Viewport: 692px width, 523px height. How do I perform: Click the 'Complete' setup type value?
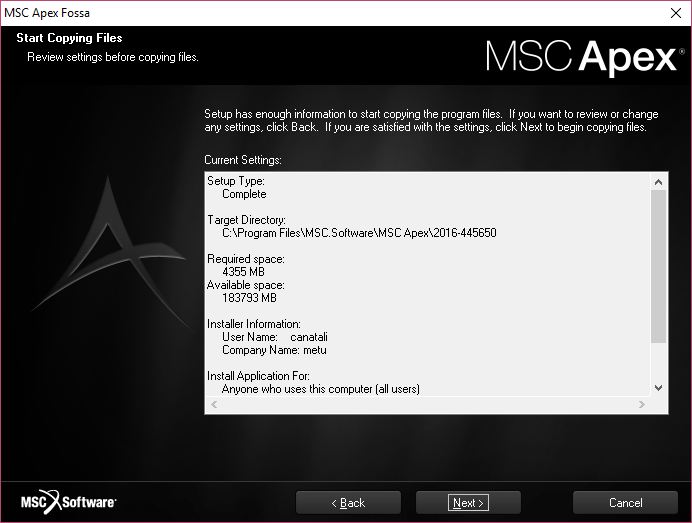pyautogui.click(x=244, y=194)
